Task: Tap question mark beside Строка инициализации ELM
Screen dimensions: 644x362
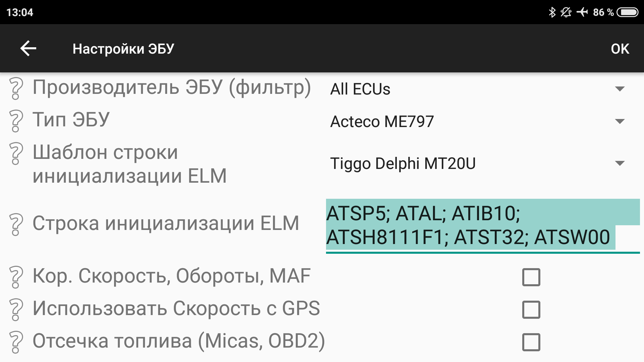Action: point(16,225)
